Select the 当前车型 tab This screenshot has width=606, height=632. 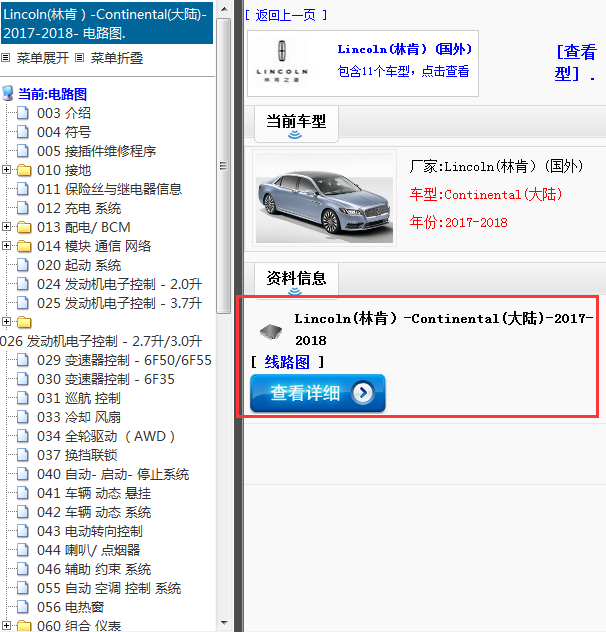tap(296, 124)
